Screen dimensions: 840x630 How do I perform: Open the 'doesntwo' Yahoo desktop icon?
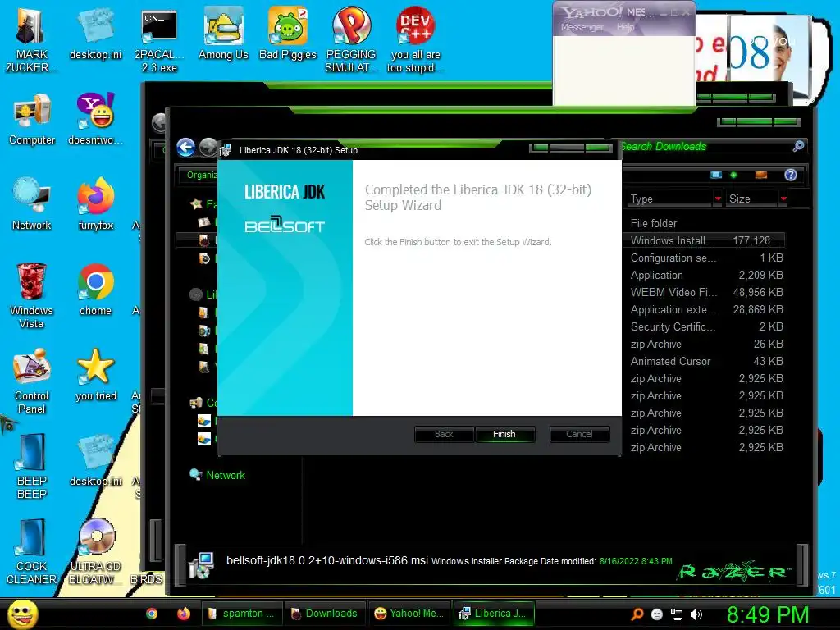click(95, 119)
